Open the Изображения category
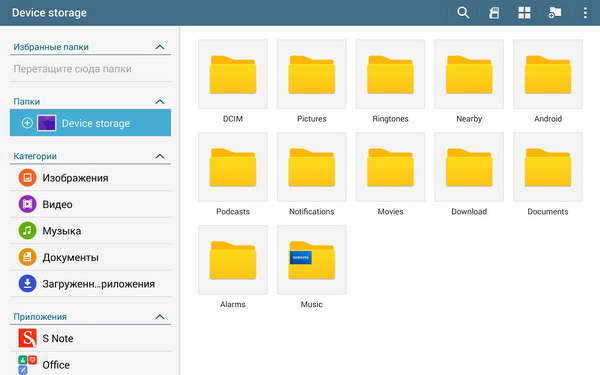The width and height of the screenshot is (600, 375). (x=90, y=178)
